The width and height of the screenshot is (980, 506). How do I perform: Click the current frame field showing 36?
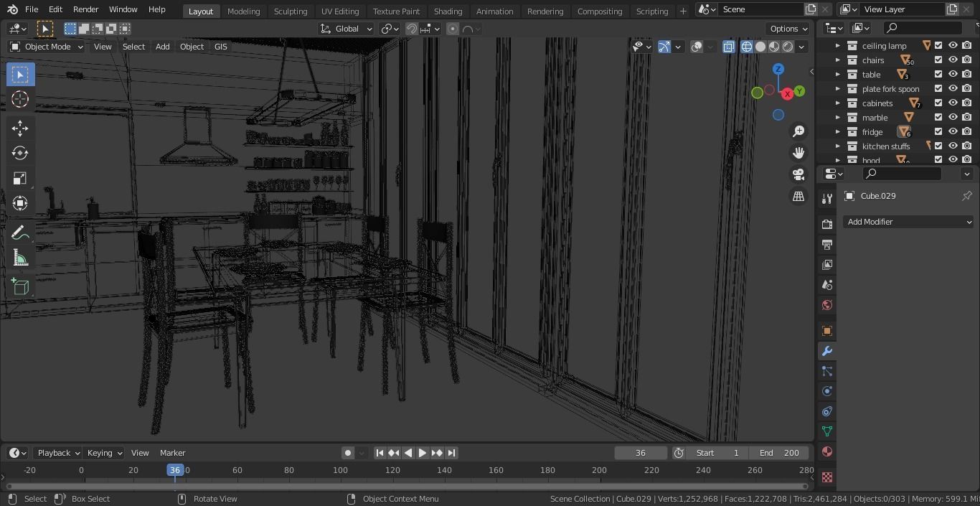(641, 453)
